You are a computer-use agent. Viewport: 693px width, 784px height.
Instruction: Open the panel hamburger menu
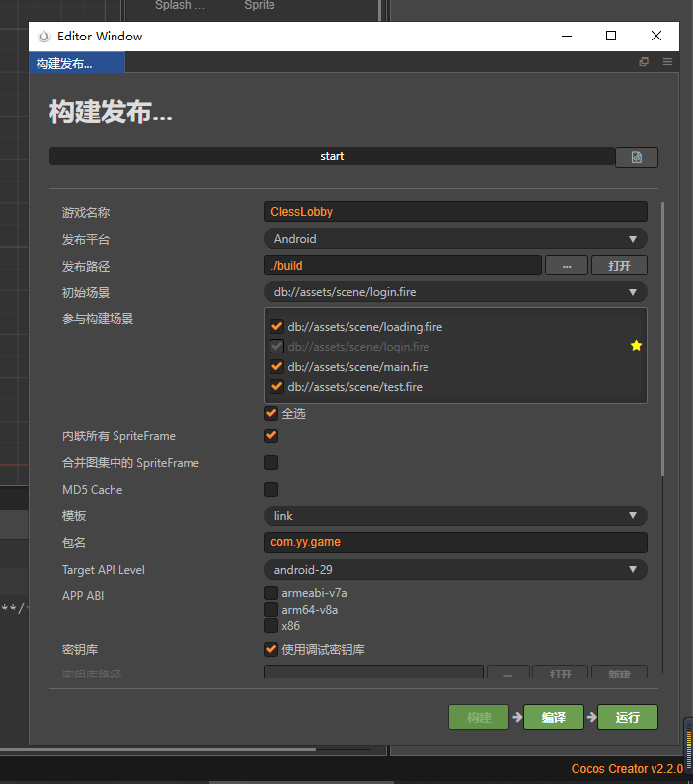coord(667,62)
